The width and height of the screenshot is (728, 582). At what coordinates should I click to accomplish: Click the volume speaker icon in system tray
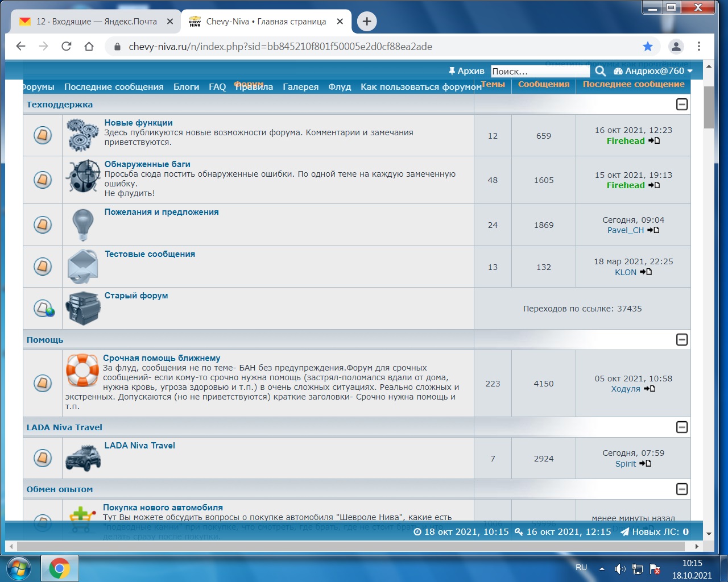click(621, 569)
